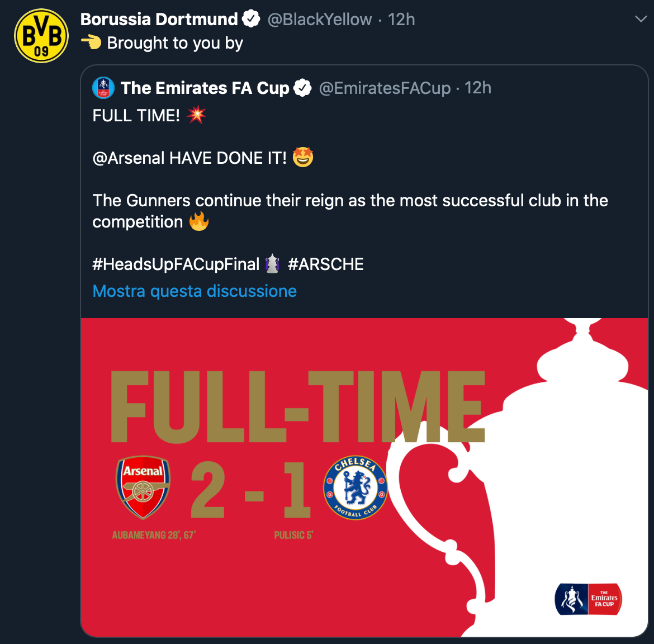Screen dimensions: 654x644
Task: Open the #HeadsUpFACupFinal hashtag
Action: pos(176,264)
